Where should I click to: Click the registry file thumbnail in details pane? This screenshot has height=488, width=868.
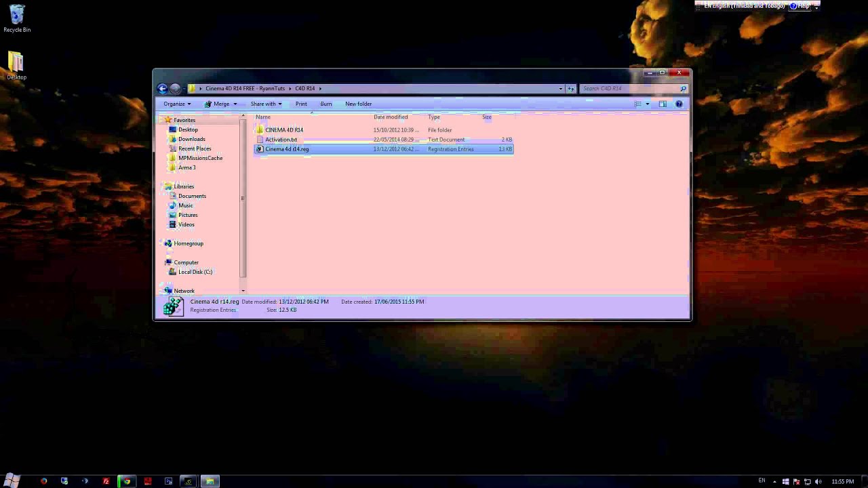click(x=173, y=306)
